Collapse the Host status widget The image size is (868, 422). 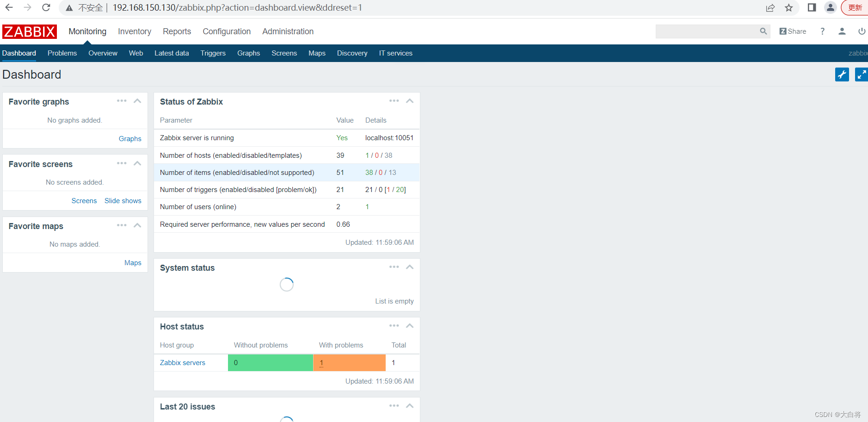[410, 326]
